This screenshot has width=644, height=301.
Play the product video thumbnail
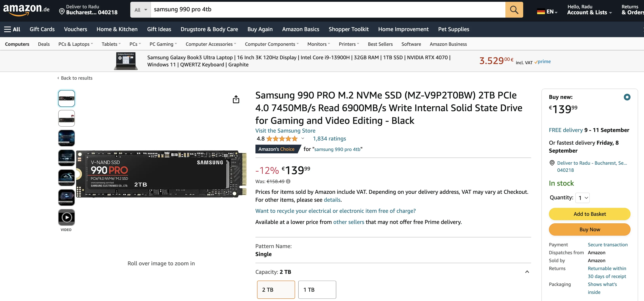[x=67, y=217]
